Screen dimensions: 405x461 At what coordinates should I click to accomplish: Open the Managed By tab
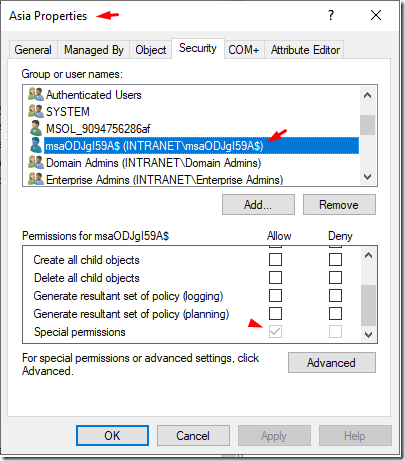(x=94, y=50)
